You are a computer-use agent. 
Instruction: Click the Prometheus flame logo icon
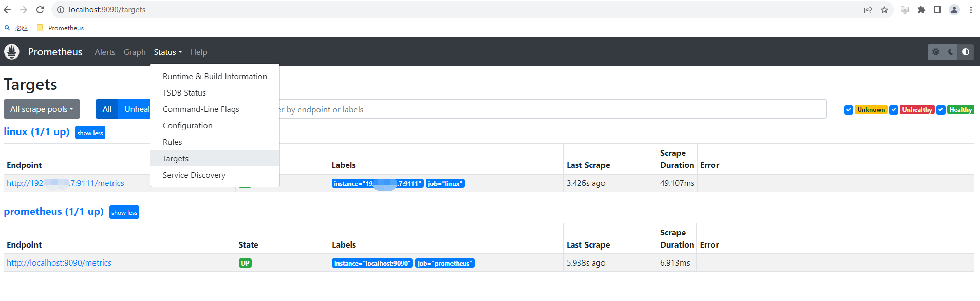12,52
